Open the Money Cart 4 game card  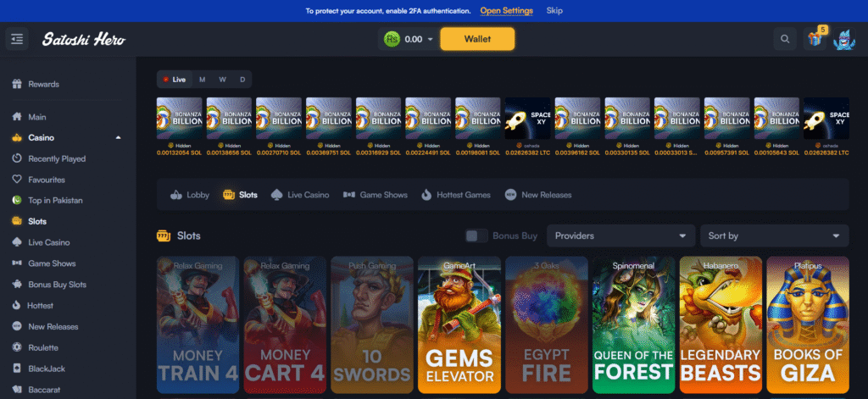[285, 324]
